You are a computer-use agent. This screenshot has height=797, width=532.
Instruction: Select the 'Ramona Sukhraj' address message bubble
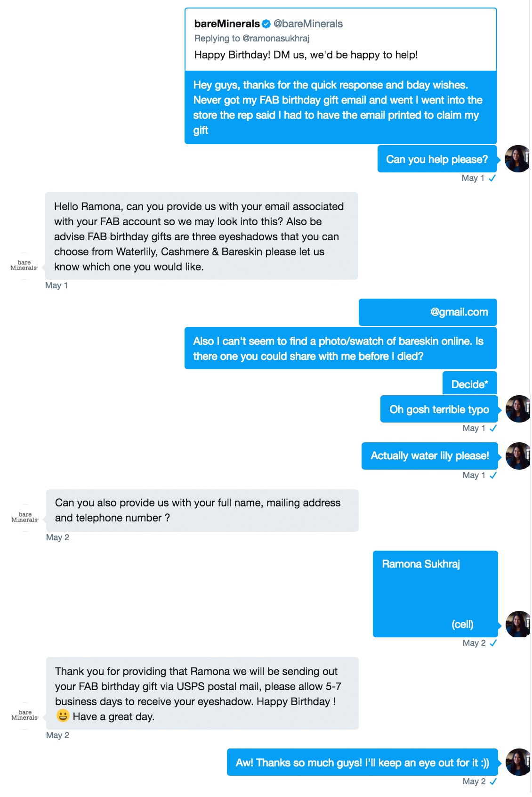435,594
